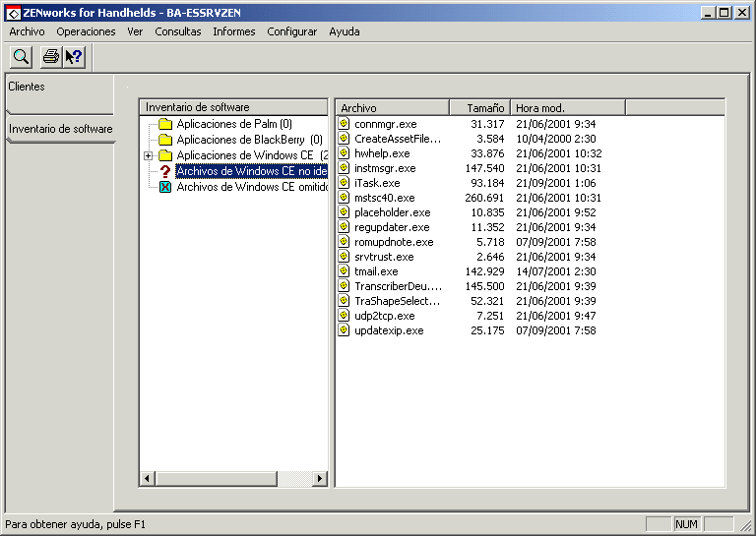Click the file icon next to CreateAssetFile

pyautogui.click(x=344, y=139)
